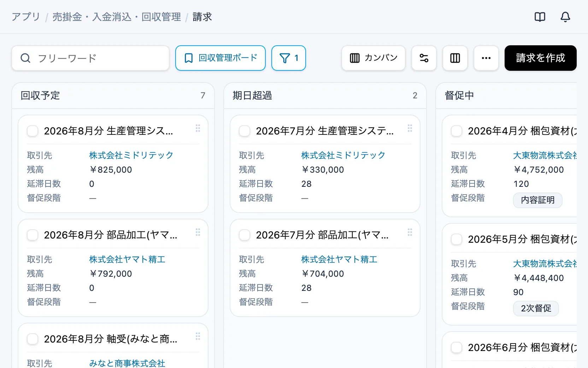Open the filter button showing 1
Image resolution: width=588 pixels, height=368 pixels.
coord(289,58)
